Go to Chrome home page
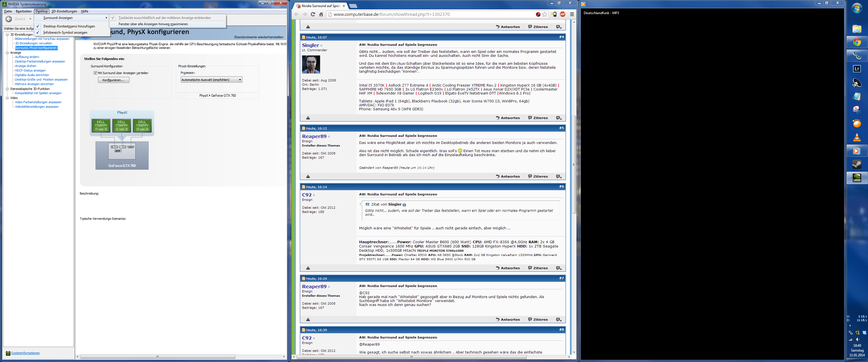 [x=321, y=14]
